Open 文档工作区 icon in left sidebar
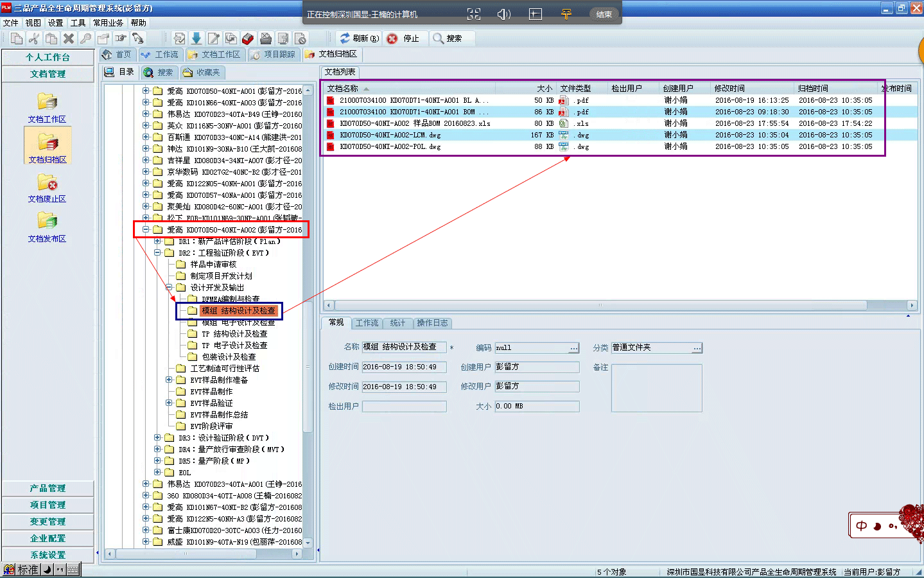The height and width of the screenshot is (578, 924). (47, 107)
